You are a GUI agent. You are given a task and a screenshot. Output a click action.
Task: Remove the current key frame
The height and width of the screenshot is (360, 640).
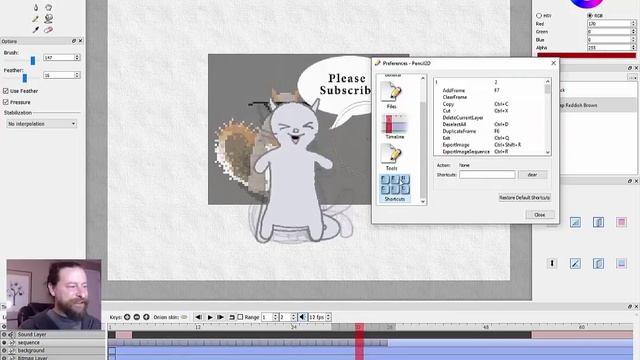pyautogui.click(x=137, y=317)
